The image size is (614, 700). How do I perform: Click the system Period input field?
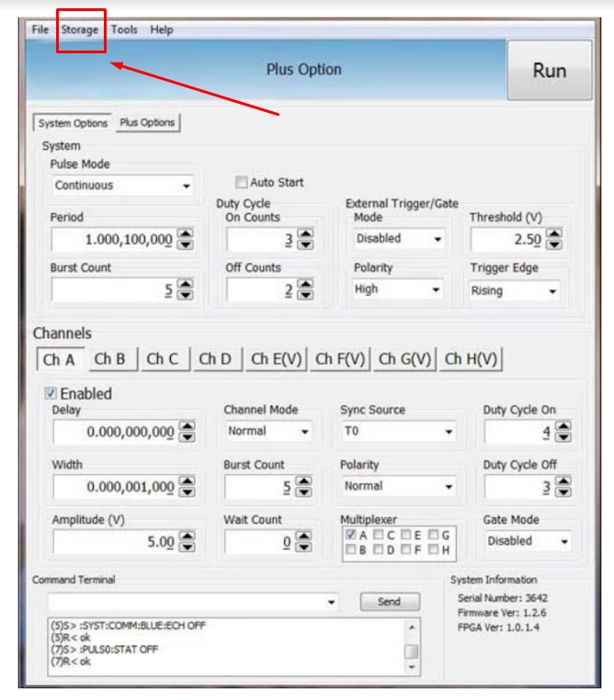tap(113, 240)
